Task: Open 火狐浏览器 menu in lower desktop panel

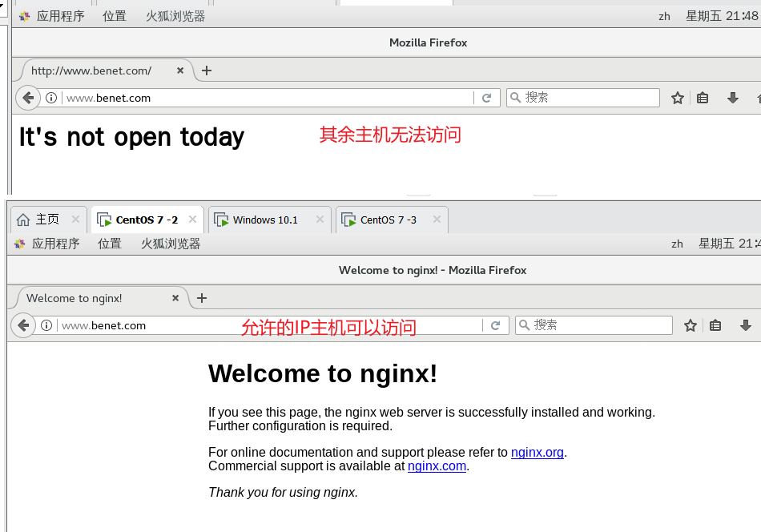Action: (171, 244)
